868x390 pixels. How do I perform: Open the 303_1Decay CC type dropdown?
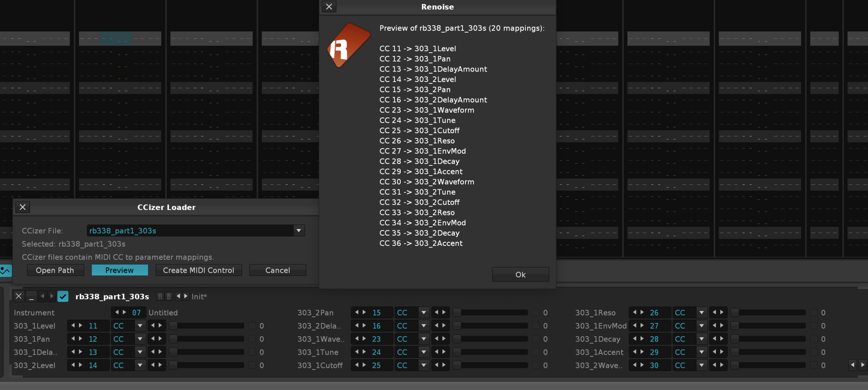click(701, 339)
